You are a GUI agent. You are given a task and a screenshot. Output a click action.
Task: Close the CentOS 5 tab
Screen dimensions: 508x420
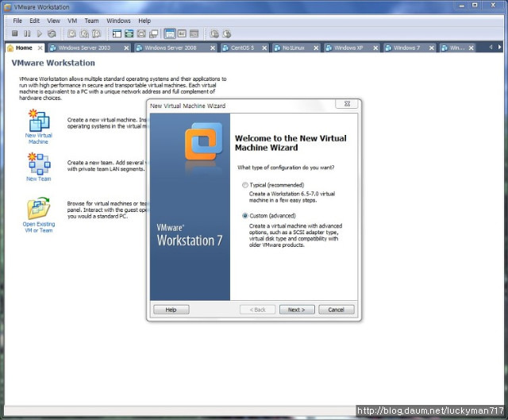[264, 48]
